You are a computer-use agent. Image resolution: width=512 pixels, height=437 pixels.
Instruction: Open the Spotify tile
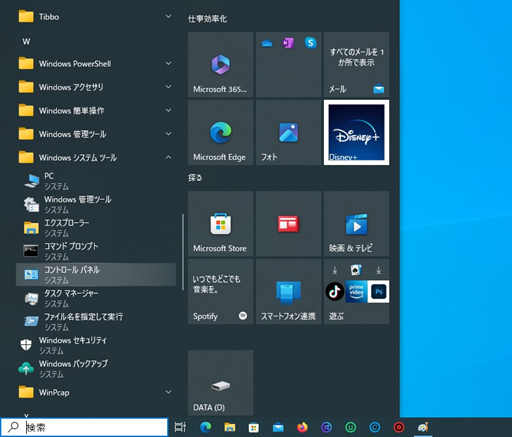(x=220, y=292)
